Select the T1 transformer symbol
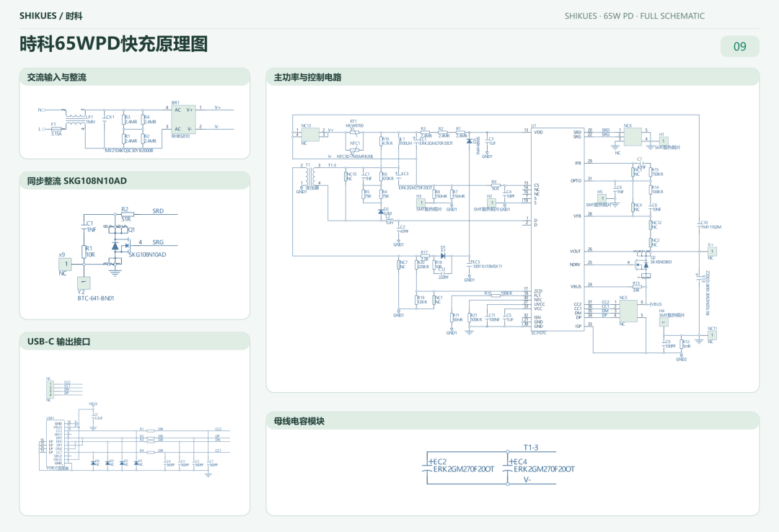Viewport: 779px width, 532px height. pyautogui.click(x=310, y=177)
